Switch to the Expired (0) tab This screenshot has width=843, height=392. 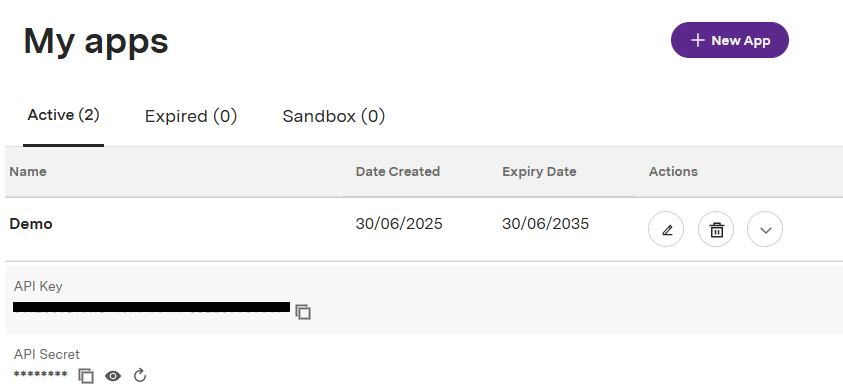(191, 116)
